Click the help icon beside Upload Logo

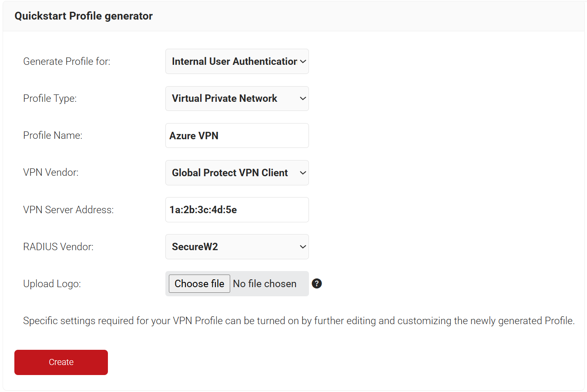pos(317,284)
